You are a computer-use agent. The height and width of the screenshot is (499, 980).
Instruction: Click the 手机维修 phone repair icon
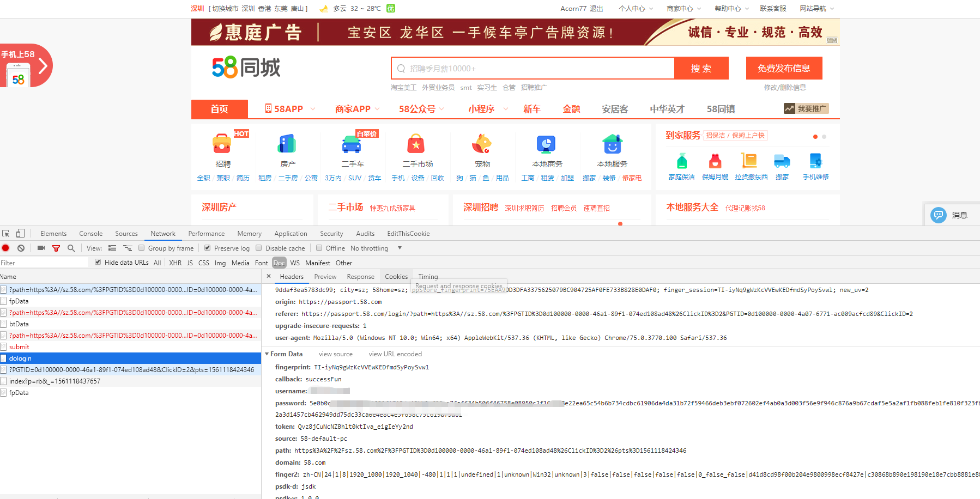pyautogui.click(x=815, y=161)
